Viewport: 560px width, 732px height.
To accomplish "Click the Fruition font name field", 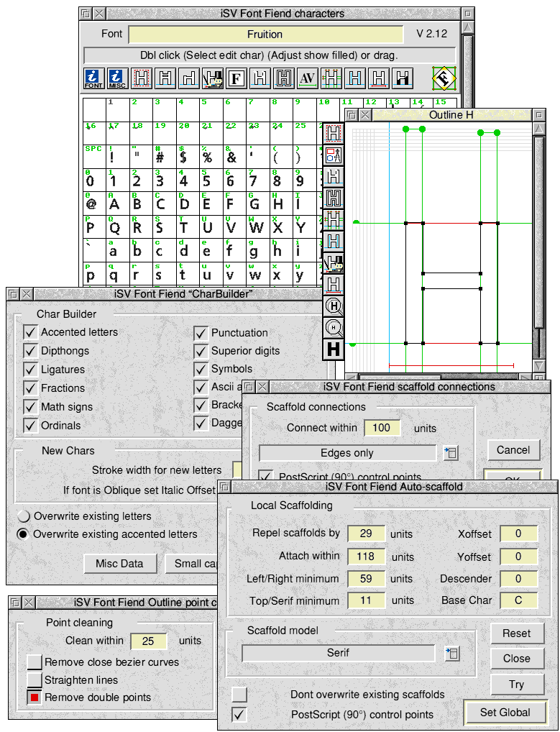I will [265, 34].
